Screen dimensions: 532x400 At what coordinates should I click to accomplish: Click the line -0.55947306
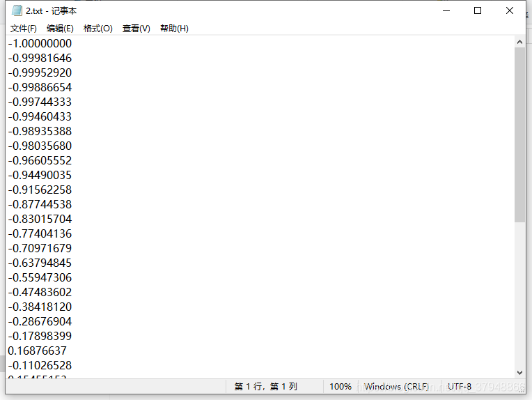[40, 277]
